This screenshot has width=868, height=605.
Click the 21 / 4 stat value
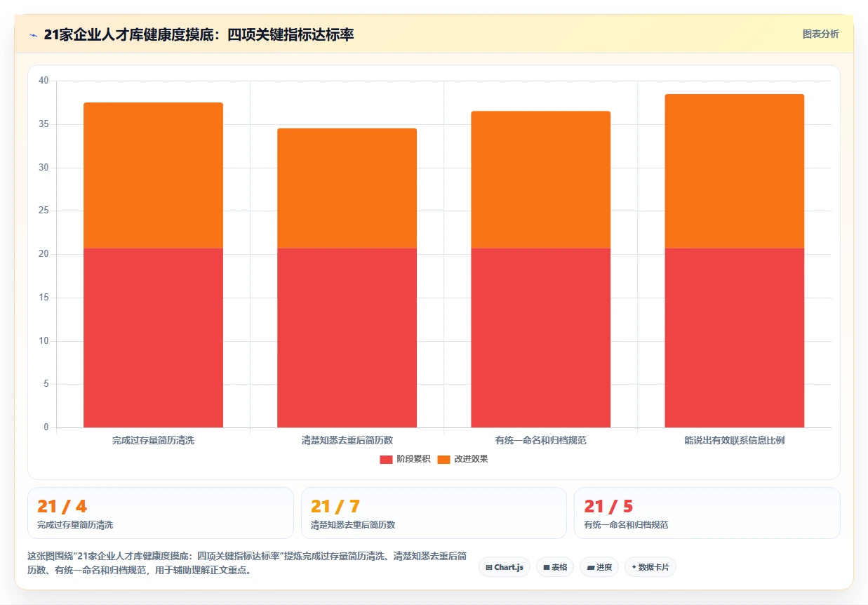pyautogui.click(x=62, y=506)
